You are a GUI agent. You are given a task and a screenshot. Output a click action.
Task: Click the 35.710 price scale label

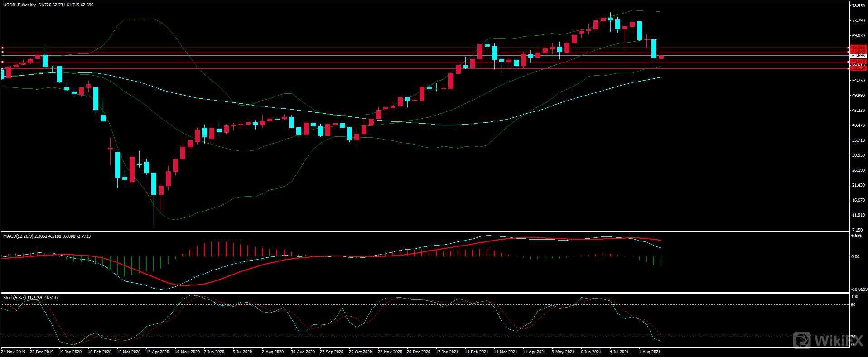pos(858,140)
